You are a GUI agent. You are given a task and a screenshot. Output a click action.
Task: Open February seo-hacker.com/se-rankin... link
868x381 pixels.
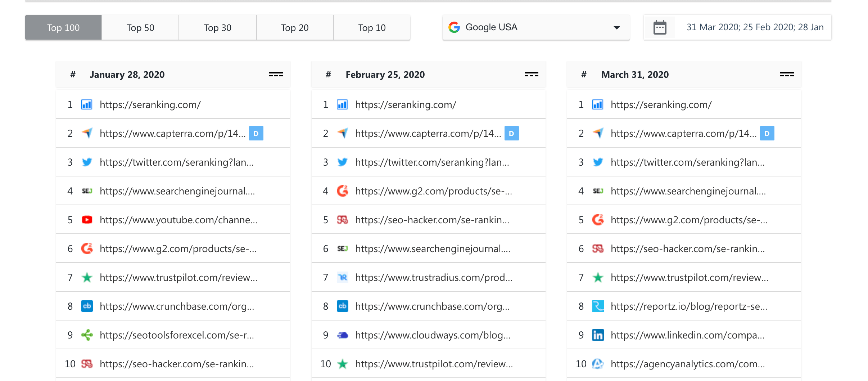432,220
